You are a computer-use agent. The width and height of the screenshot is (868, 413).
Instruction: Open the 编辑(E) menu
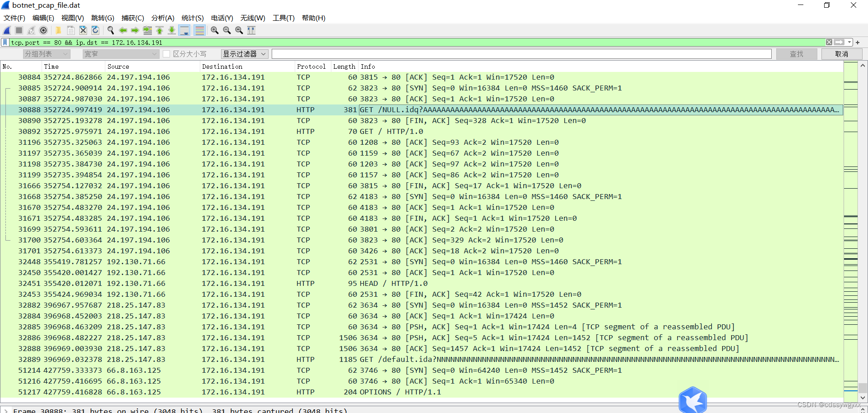click(43, 18)
